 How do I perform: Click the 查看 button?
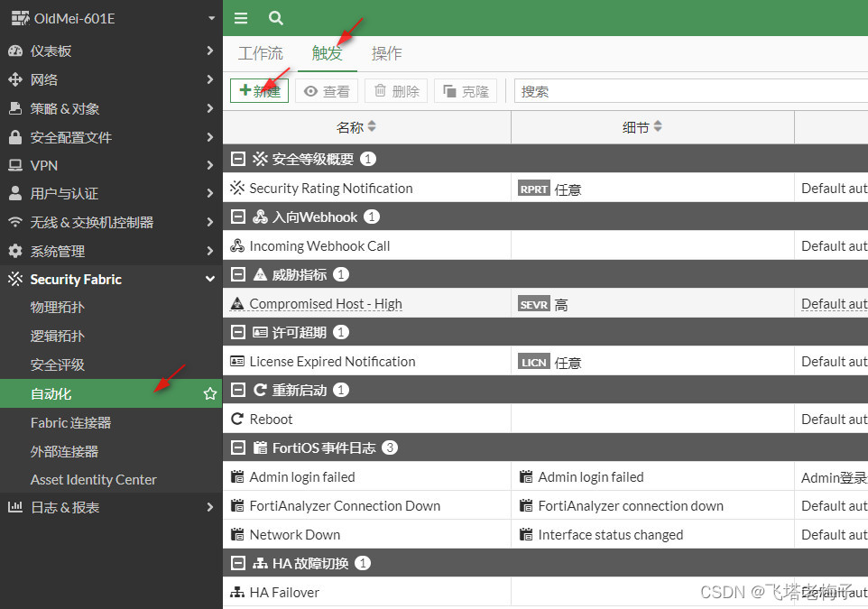click(x=327, y=91)
